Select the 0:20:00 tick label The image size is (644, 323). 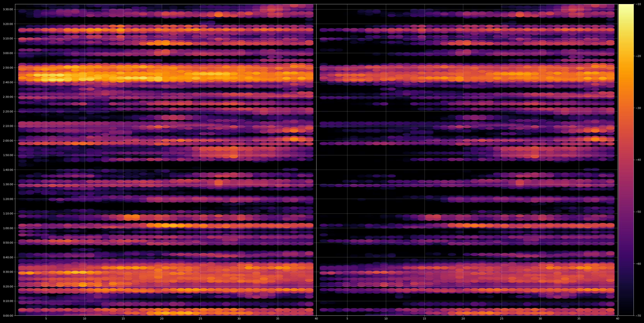coord(8,286)
